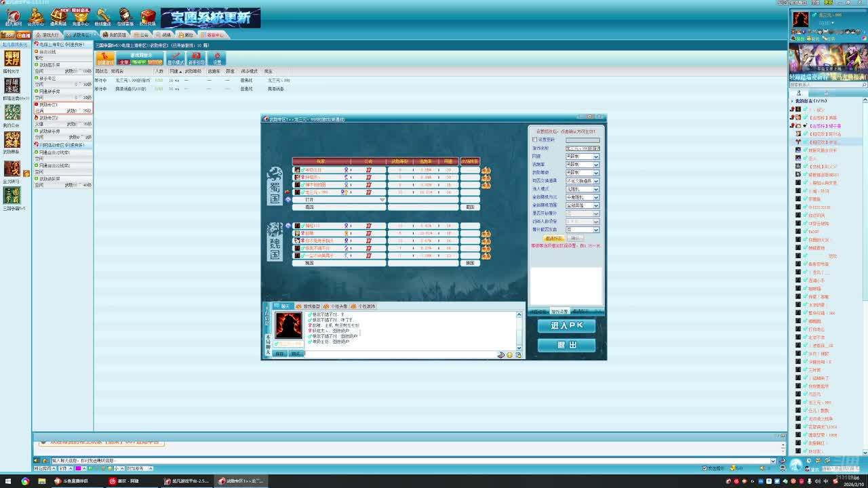
Task: Click the red gift box icon in top toolbar
Action: click(148, 16)
